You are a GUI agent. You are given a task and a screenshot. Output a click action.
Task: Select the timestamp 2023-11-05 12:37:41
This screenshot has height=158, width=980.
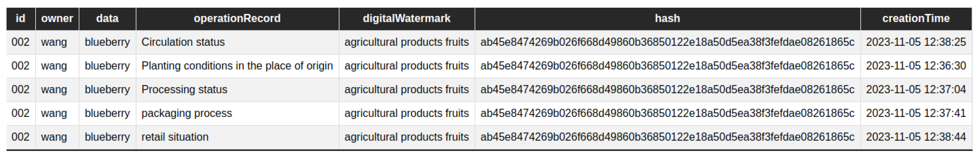coord(916,113)
